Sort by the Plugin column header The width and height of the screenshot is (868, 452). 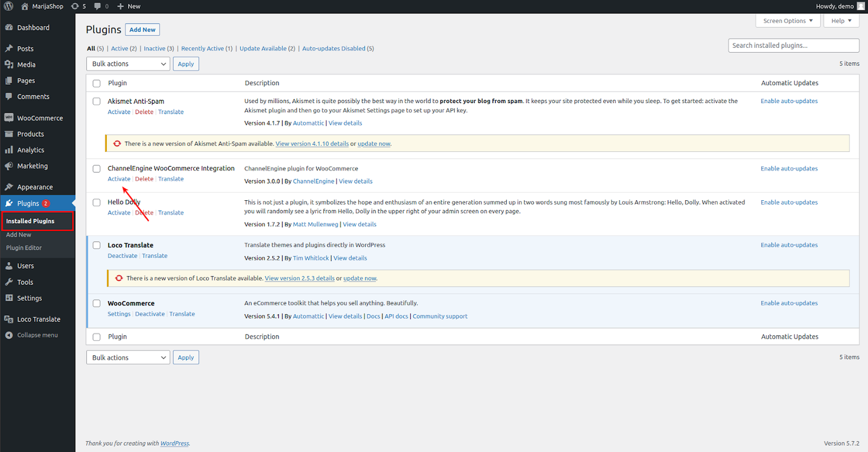point(117,83)
